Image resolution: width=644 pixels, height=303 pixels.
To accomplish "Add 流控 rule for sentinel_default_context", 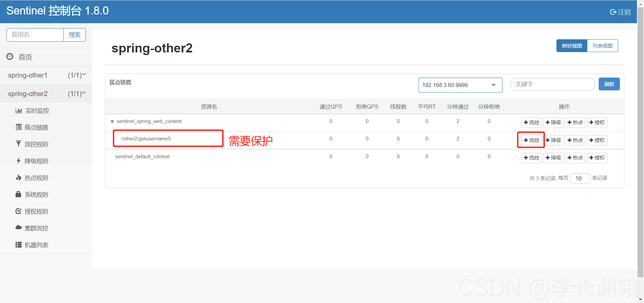I will pos(531,158).
